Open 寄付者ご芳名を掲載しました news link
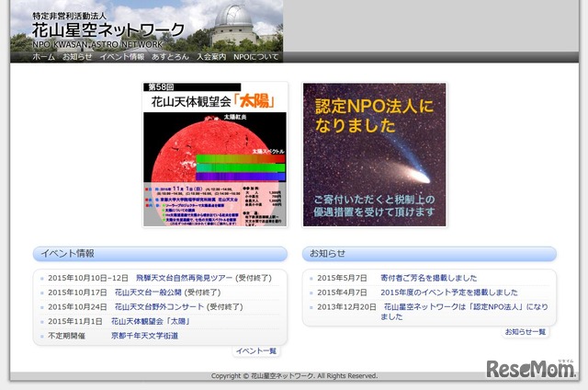Viewport: 588px width, 390px height. (x=430, y=278)
